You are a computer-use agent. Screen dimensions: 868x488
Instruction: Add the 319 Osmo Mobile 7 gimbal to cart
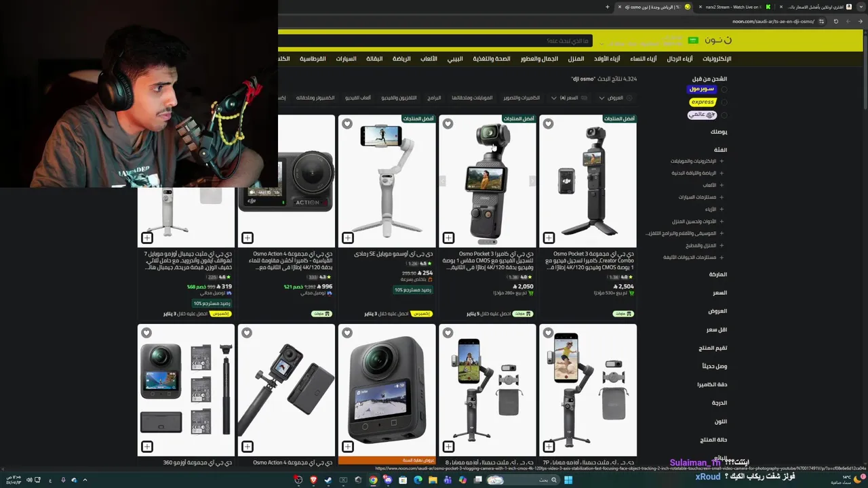point(147,238)
